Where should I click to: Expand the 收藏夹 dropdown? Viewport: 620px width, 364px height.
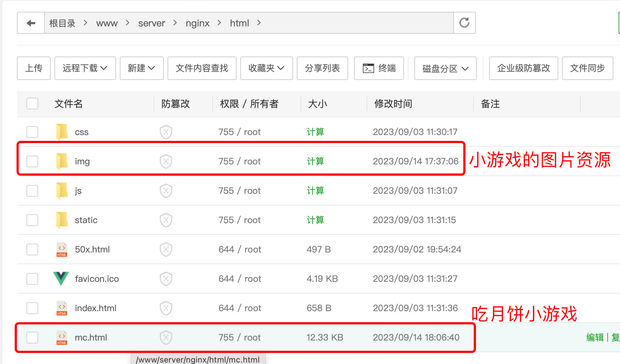click(x=267, y=68)
